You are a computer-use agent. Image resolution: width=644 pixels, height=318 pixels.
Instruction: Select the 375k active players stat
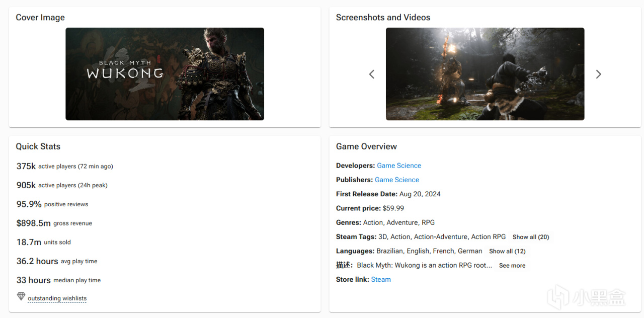click(65, 166)
